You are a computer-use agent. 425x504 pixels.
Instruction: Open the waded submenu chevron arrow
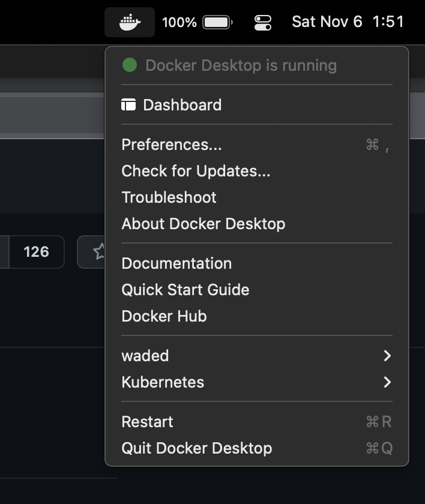tap(388, 355)
